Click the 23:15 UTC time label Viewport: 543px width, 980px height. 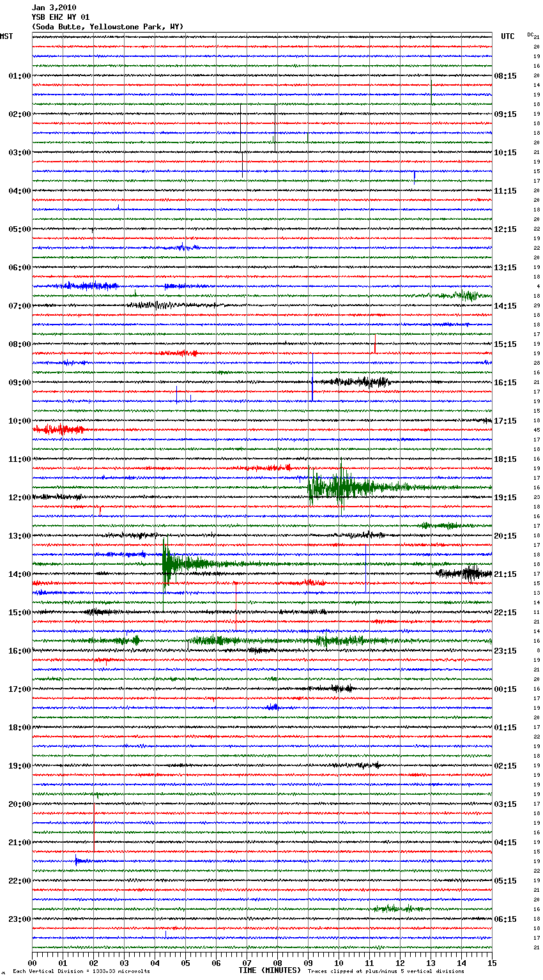pos(505,651)
